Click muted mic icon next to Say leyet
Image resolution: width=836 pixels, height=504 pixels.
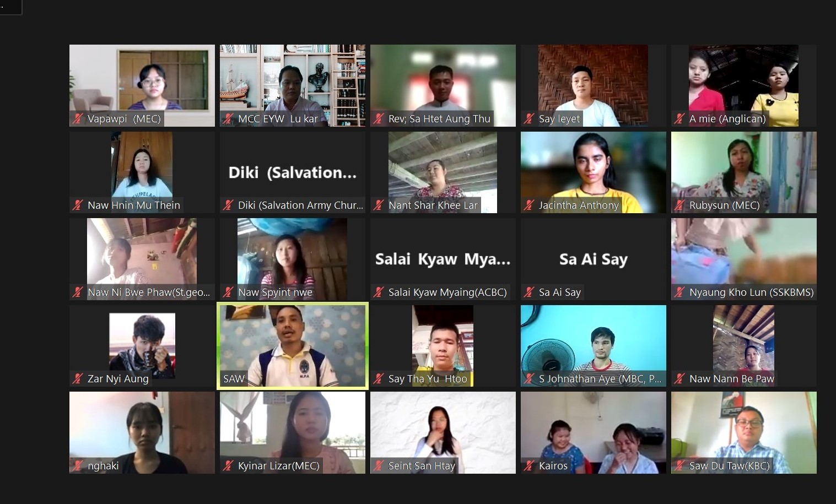[529, 118]
